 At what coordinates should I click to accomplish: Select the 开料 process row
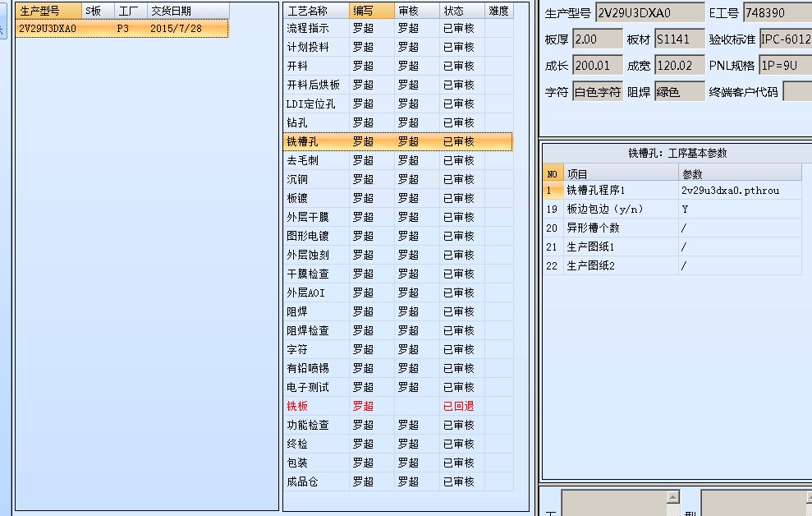(x=398, y=67)
